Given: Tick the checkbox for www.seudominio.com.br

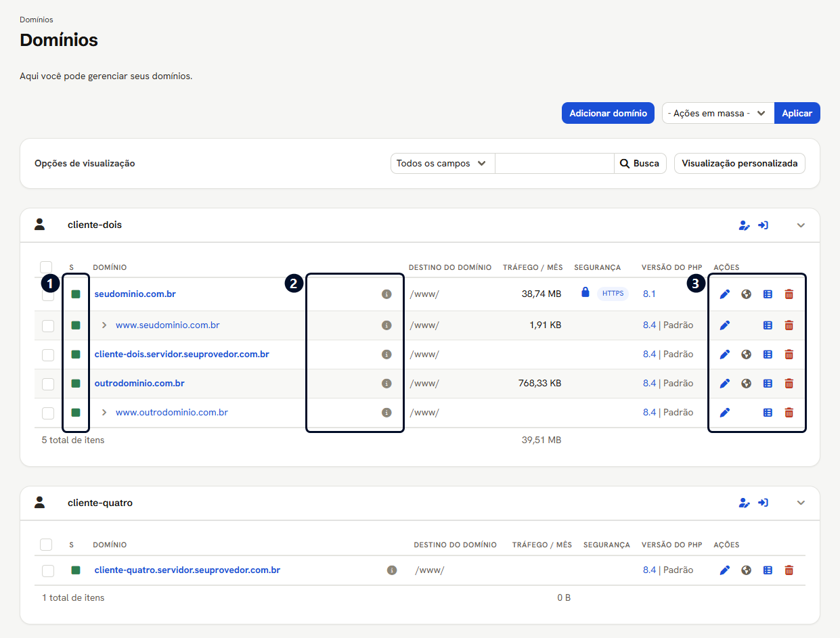Looking at the screenshot, I should point(48,325).
